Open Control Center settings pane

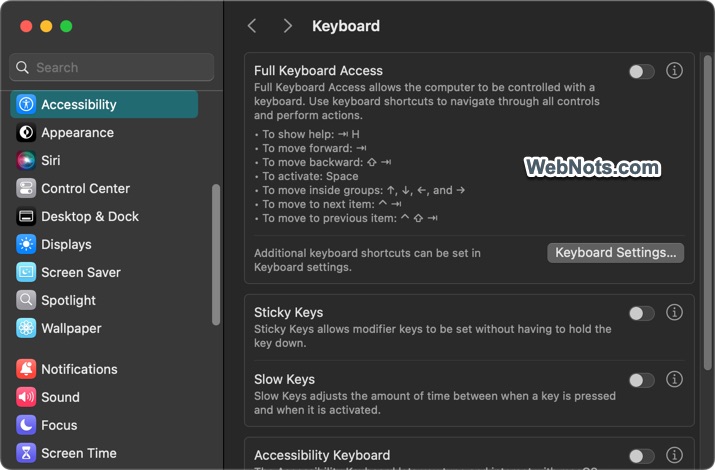pyautogui.click(x=85, y=188)
